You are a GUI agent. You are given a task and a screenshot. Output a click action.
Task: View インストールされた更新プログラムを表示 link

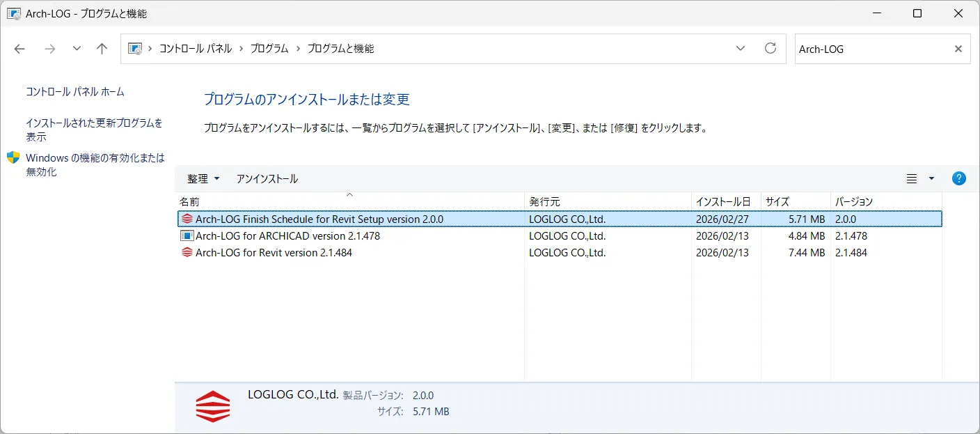94,130
